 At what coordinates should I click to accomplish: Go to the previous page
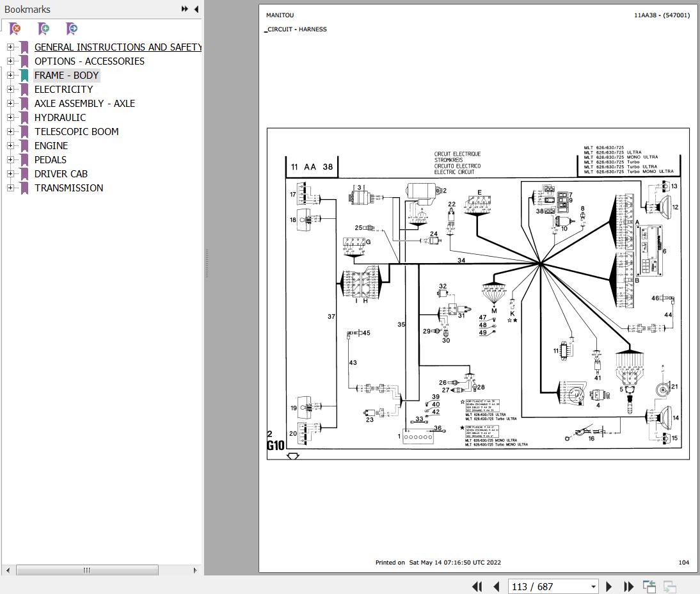(497, 586)
